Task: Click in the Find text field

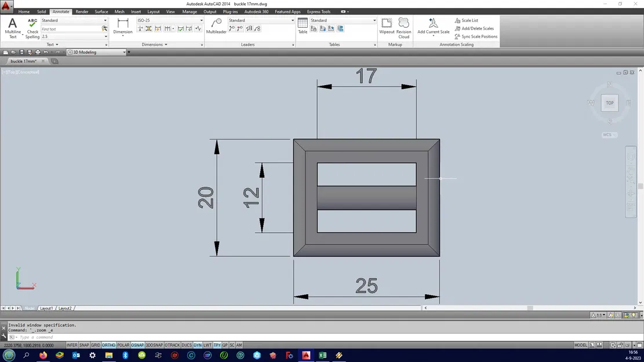Action: coord(71,29)
